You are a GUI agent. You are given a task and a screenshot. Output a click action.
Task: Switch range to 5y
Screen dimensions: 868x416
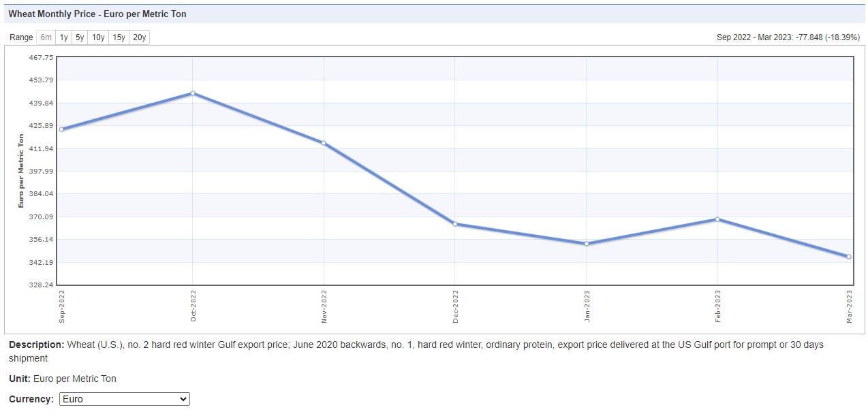(80, 37)
